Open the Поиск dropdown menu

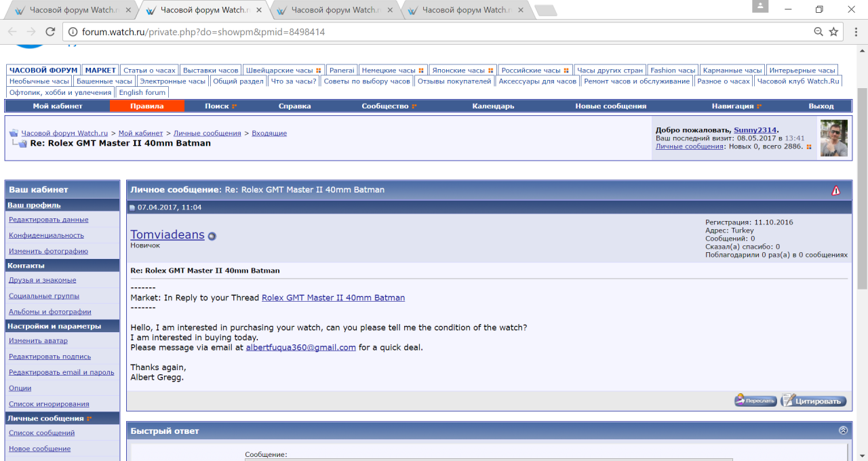[220, 106]
